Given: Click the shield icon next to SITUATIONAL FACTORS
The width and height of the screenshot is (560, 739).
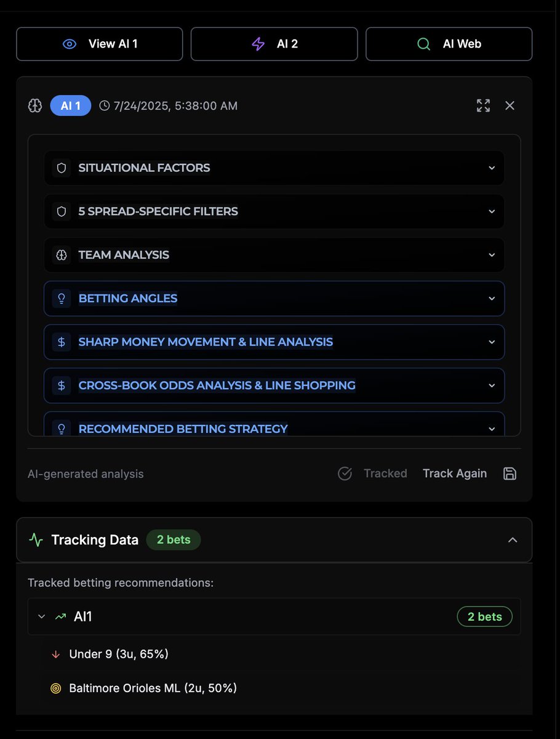Looking at the screenshot, I should tap(61, 168).
